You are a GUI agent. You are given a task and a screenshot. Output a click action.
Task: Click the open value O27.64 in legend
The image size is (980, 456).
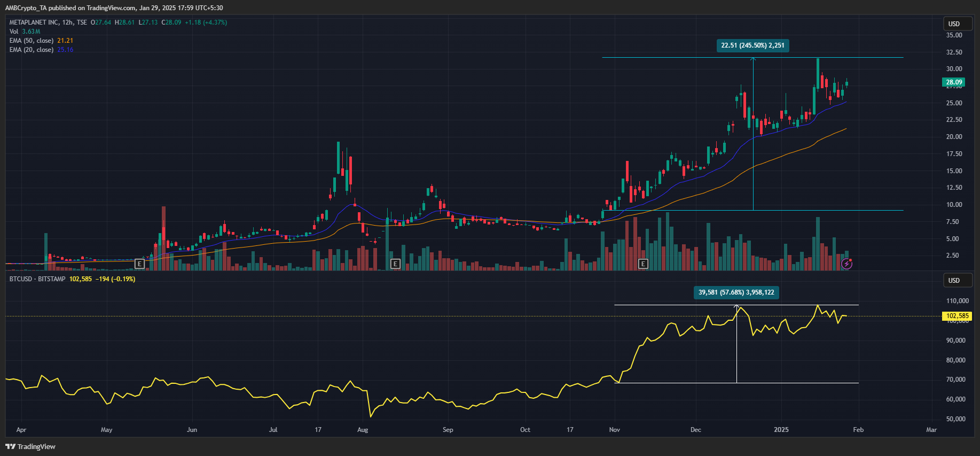pyautogui.click(x=101, y=22)
